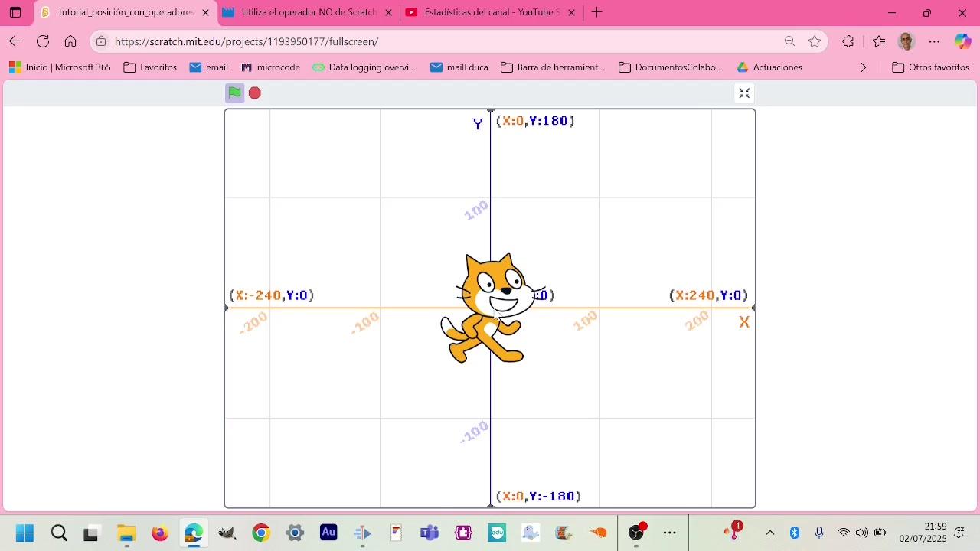Open Settings gear from taskbar
The width and height of the screenshot is (980, 551).
click(x=295, y=533)
